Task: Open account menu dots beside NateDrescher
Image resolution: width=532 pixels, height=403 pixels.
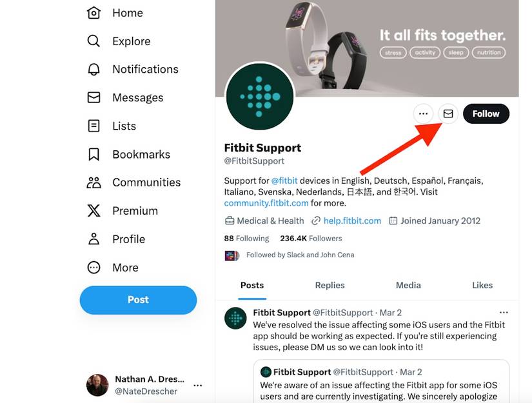Action: (198, 386)
